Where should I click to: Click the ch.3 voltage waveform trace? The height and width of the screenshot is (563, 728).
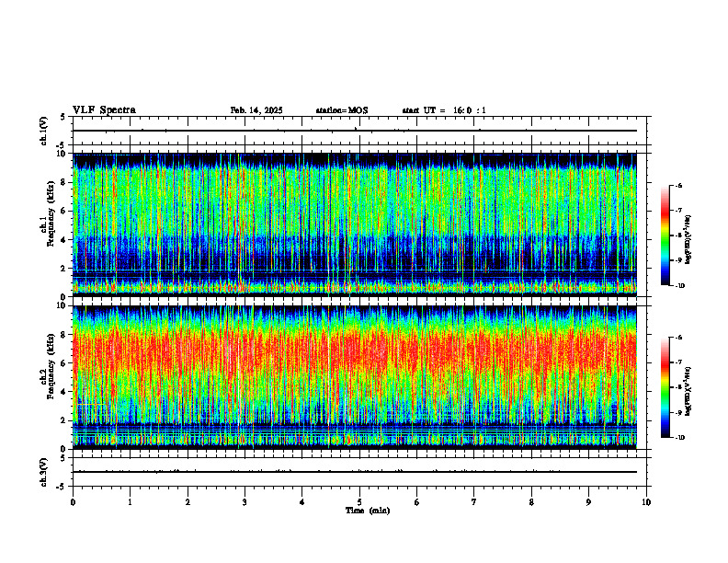click(x=355, y=472)
